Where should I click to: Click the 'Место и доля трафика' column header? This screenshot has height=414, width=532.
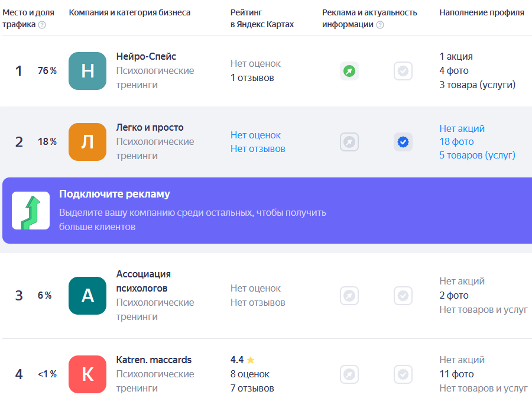(x=28, y=18)
